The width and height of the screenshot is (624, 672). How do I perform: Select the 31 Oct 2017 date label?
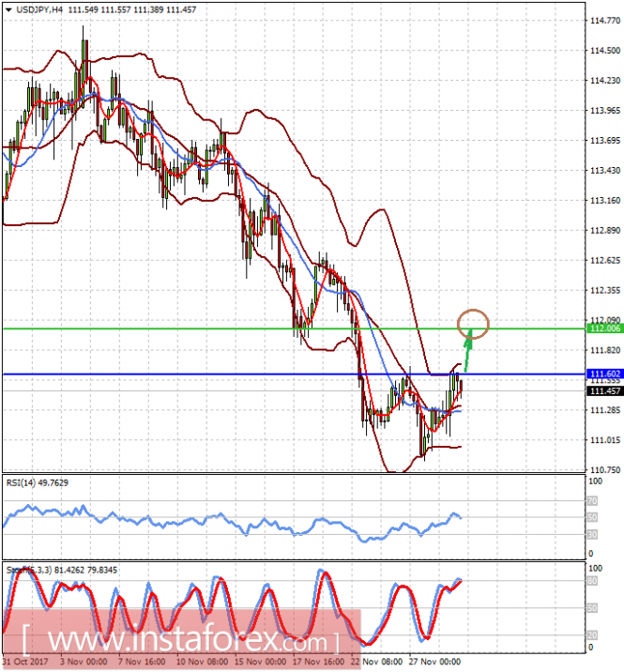tap(26, 660)
